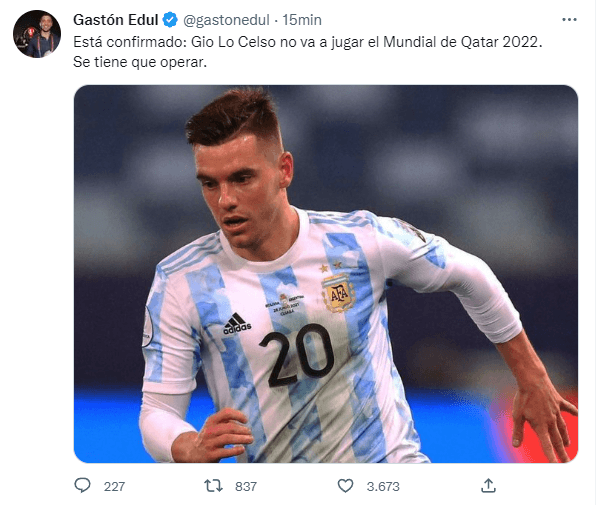Share the tweet via the upload arrow icon
Viewport: 596px width, 505px height.
point(488,486)
